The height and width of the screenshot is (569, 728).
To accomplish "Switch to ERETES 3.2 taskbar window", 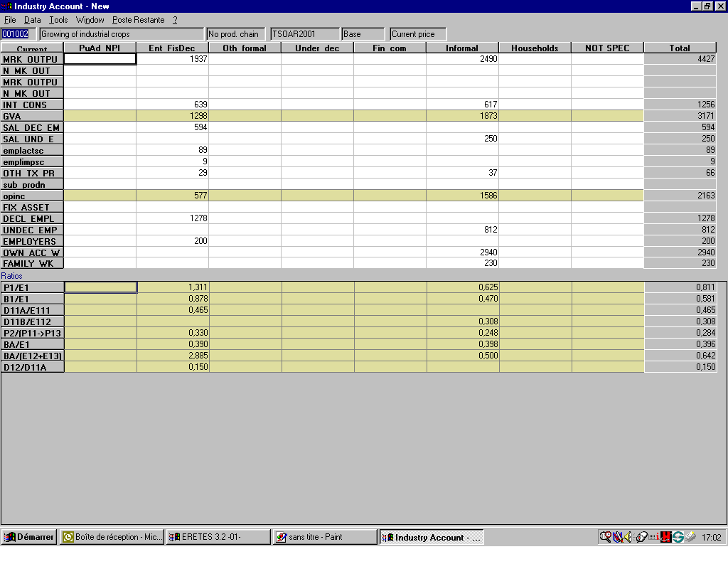I will coord(218,538).
